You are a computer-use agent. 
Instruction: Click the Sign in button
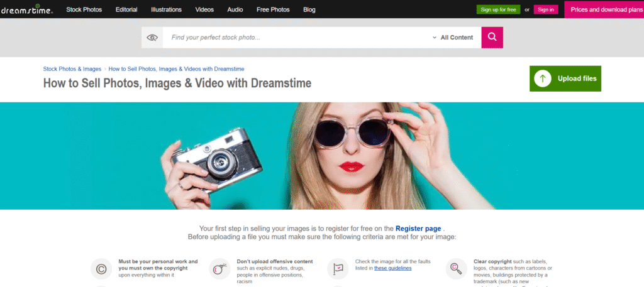tap(546, 9)
